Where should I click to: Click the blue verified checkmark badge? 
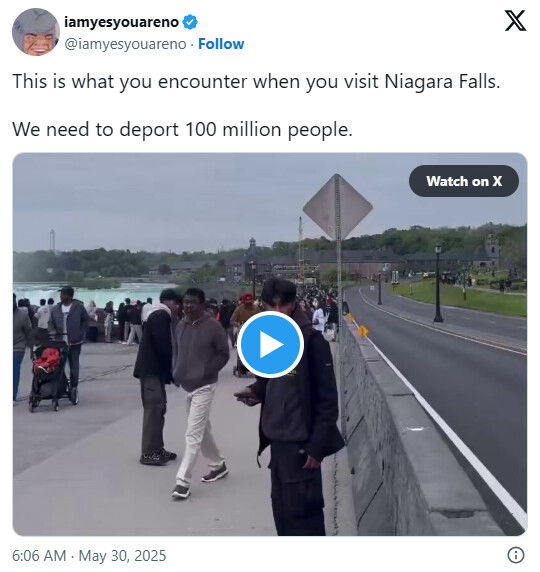(190, 22)
